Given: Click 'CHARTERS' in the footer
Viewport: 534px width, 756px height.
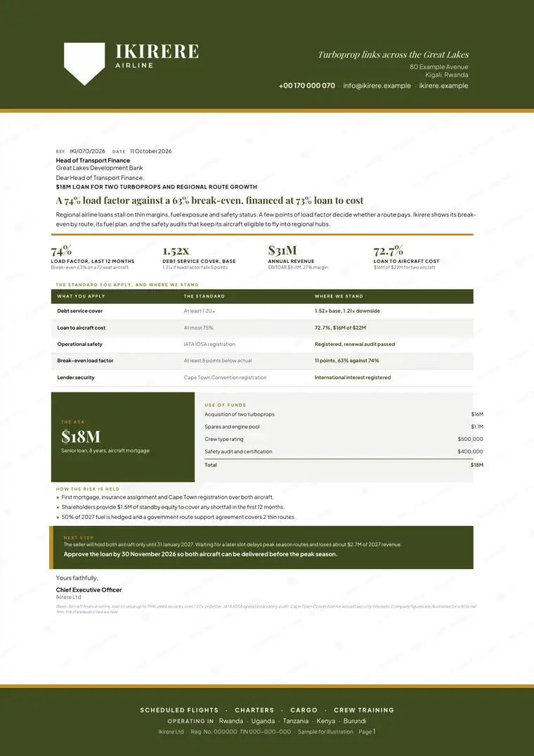Looking at the screenshot, I should tap(254, 710).
